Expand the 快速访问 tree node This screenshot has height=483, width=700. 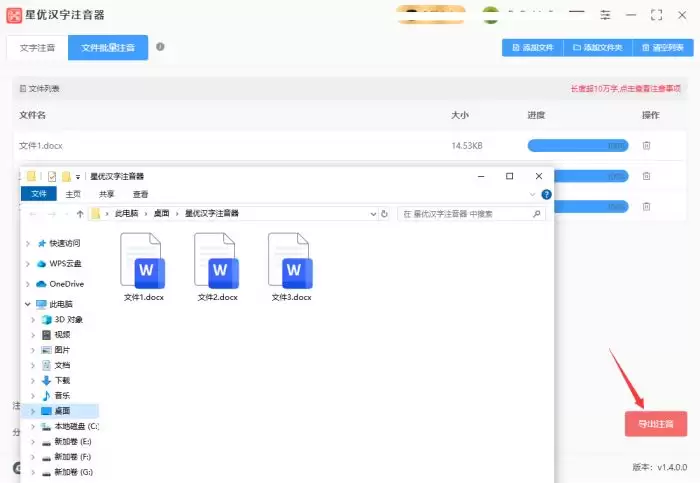click(28, 243)
